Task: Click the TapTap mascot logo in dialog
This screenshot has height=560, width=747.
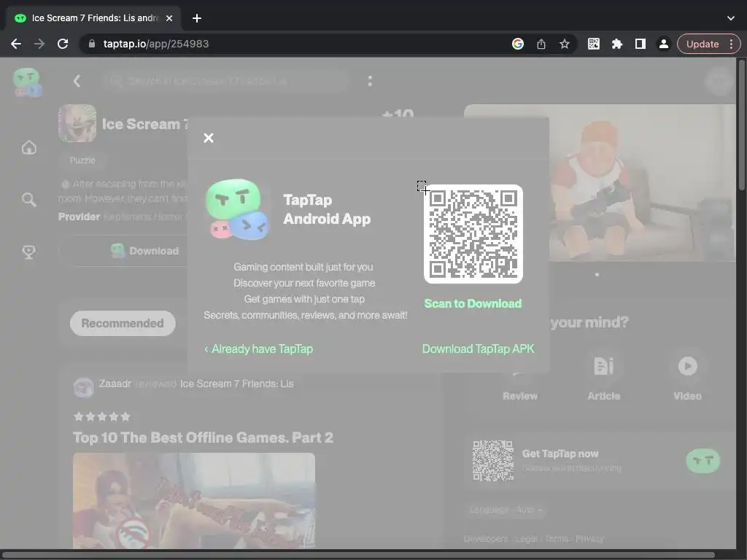Action: pyautogui.click(x=237, y=209)
